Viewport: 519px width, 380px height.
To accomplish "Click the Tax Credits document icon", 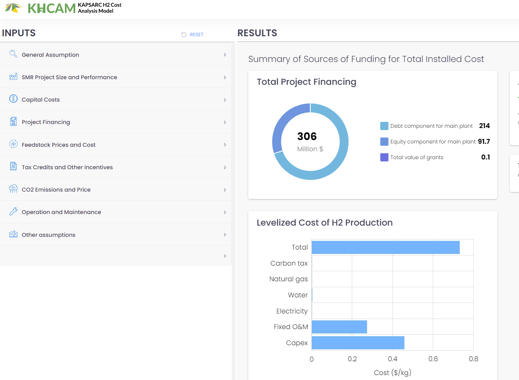I will [x=13, y=166].
